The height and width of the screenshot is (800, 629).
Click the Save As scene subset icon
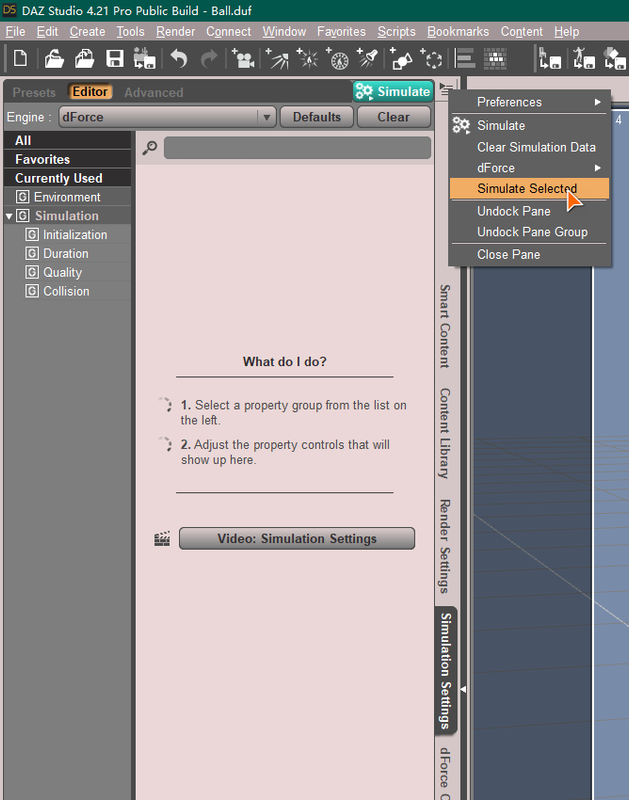pyautogui.click(x=144, y=58)
